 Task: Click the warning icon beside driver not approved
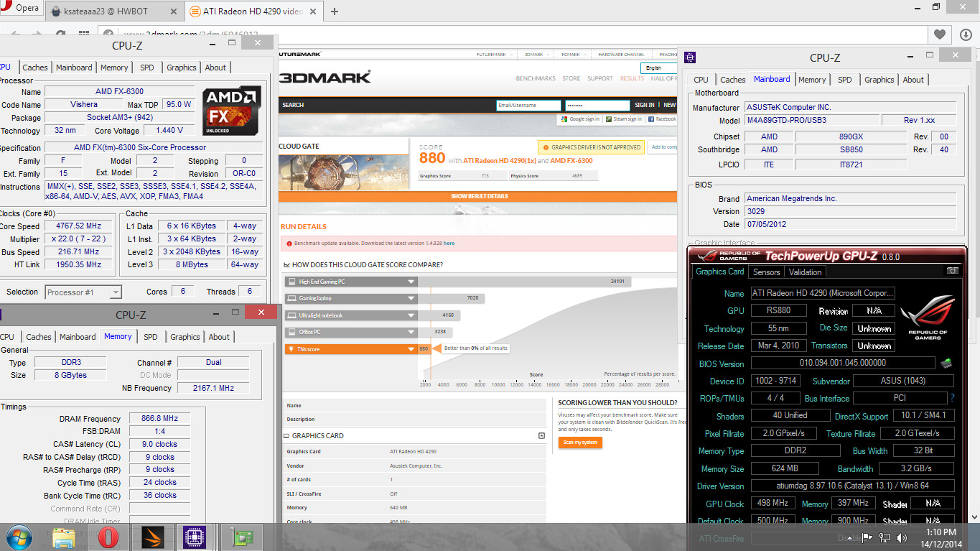click(545, 147)
